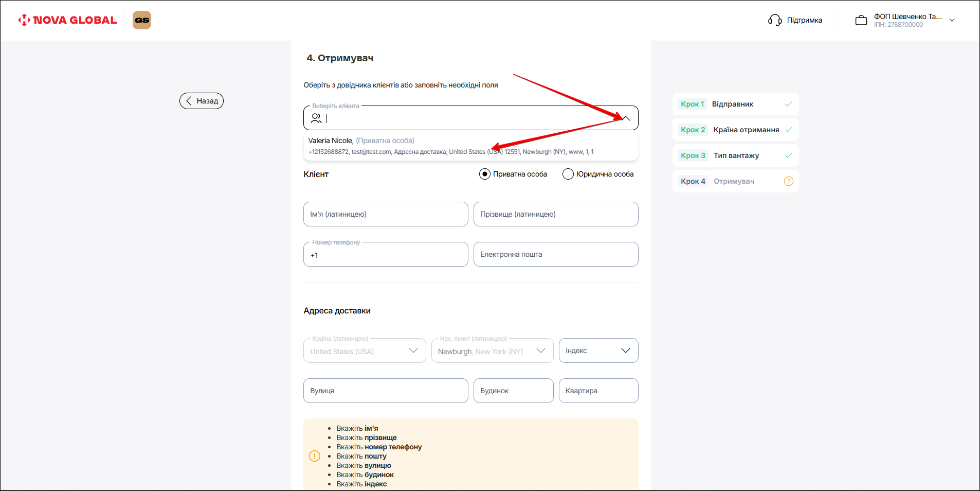Go to Крок 3 Тип вантажу step
Image resolution: width=980 pixels, height=491 pixels.
(x=735, y=155)
